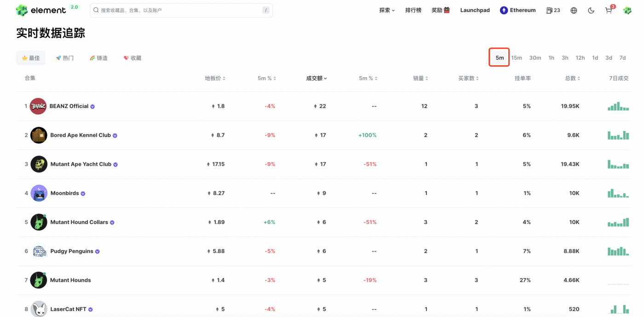The width and height of the screenshot is (644, 317).
Task: Open the Pudgy Penguins collection
Action: tap(72, 251)
